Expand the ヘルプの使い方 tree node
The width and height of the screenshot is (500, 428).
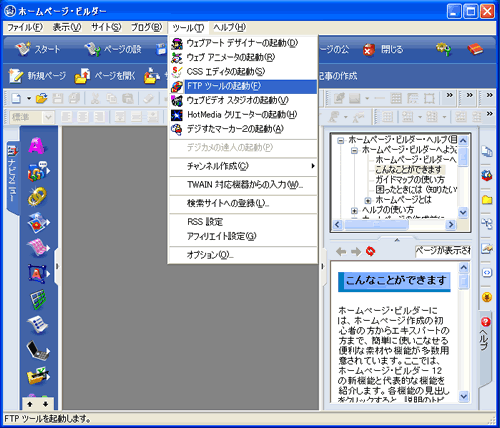(354, 211)
